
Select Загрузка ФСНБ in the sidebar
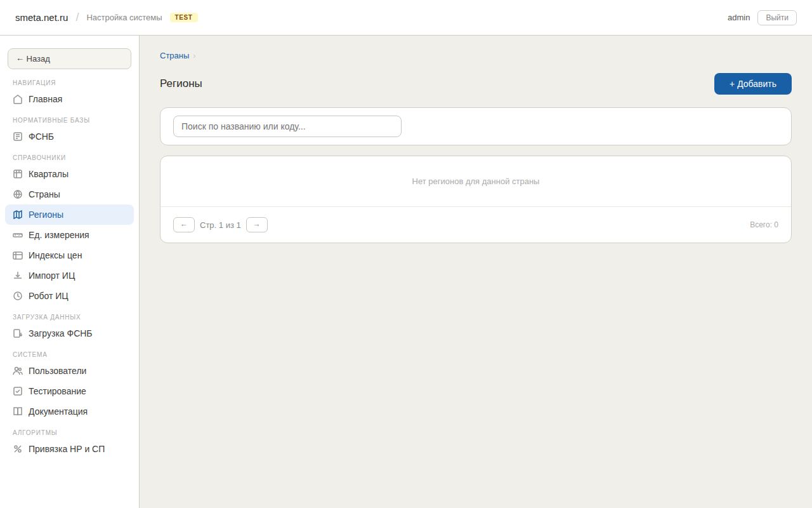coord(60,333)
